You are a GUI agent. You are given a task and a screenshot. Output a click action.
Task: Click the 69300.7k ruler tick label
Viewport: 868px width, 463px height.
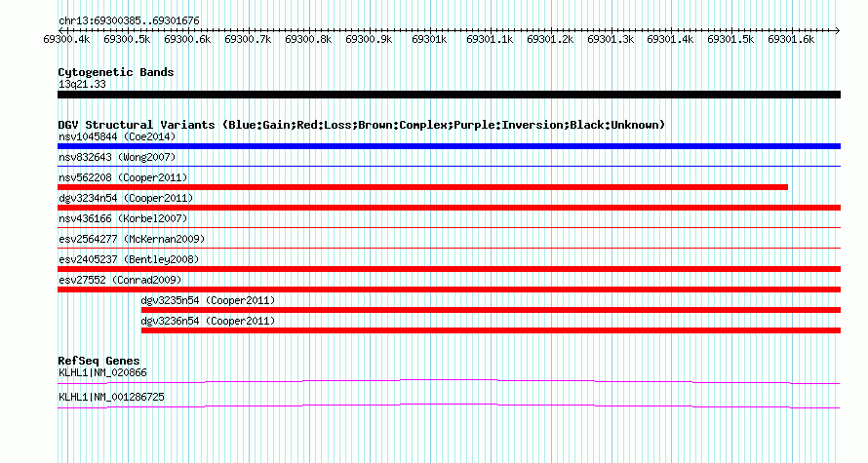(x=248, y=40)
